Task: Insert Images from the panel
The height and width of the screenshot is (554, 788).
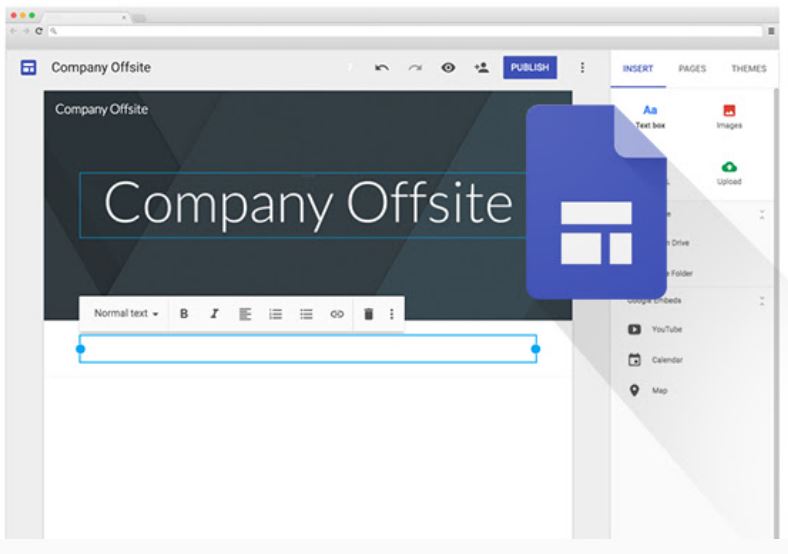Action: (x=729, y=117)
